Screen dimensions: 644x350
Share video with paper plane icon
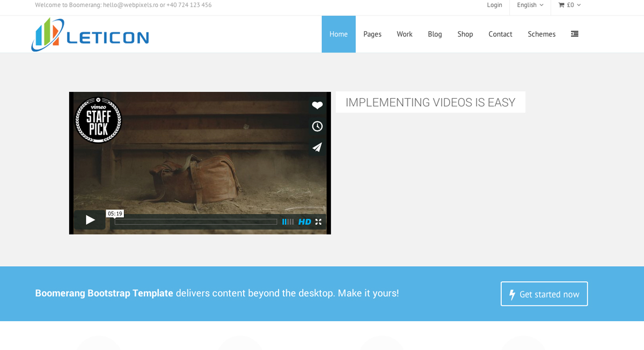tap(317, 147)
